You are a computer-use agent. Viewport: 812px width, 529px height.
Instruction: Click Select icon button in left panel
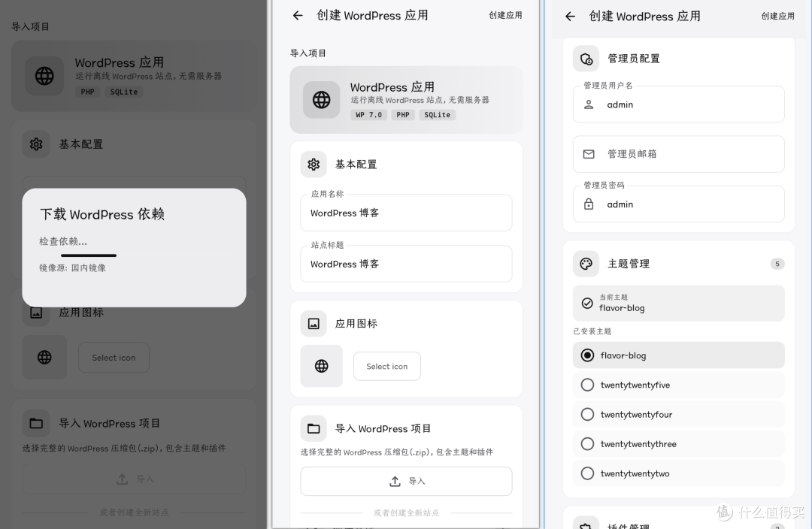coord(114,358)
